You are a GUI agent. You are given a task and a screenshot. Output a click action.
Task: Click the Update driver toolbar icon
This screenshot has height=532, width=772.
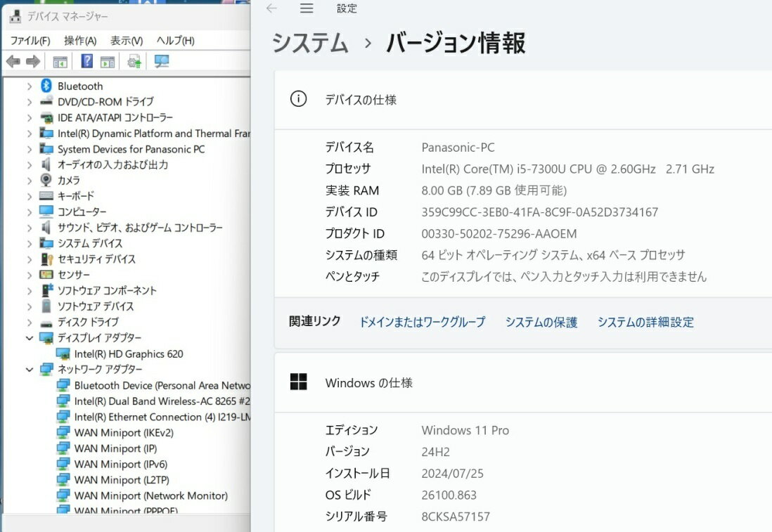(x=134, y=62)
